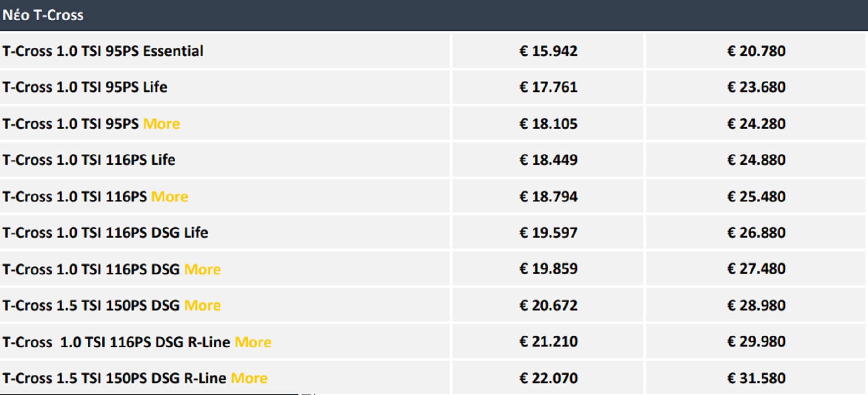Screen dimensions: 868x395
Task: Click the € 20.780 price cell
Action: click(x=756, y=51)
